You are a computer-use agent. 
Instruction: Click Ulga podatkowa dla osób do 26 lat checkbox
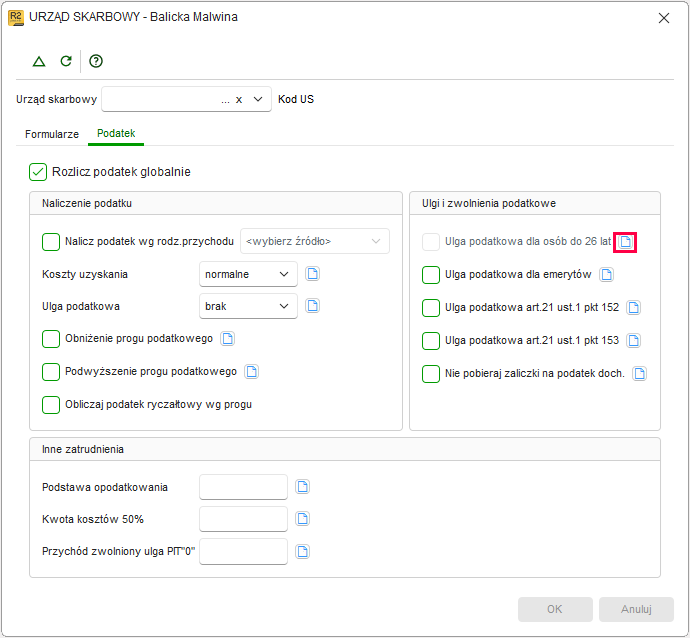click(x=431, y=242)
